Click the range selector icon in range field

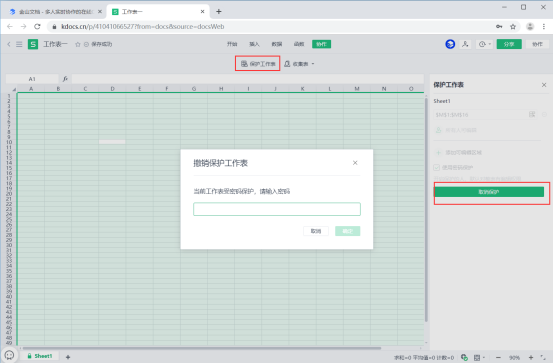pos(532,114)
